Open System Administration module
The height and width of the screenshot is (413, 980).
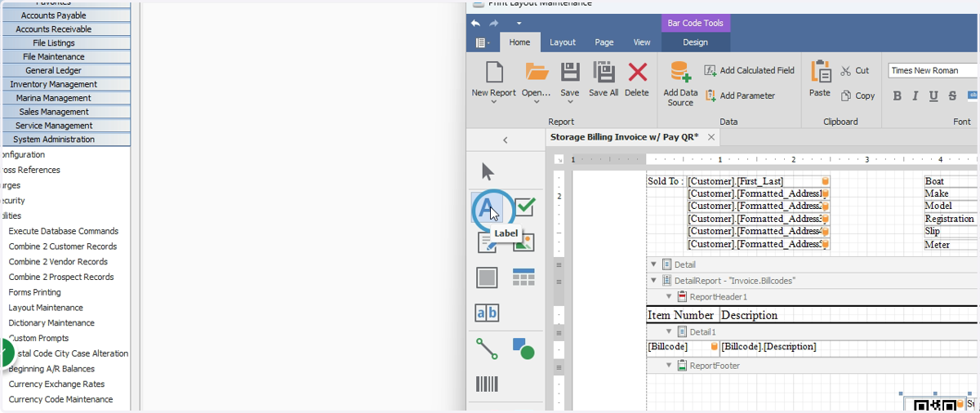pos(53,139)
